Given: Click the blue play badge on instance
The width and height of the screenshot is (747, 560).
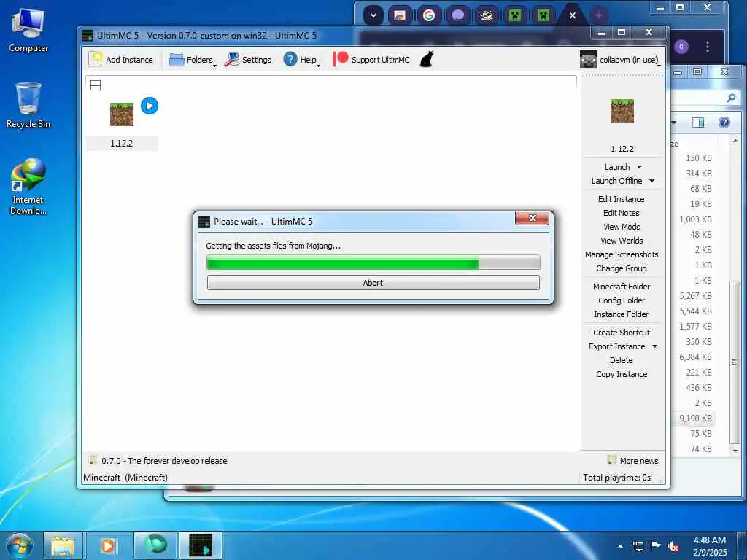Looking at the screenshot, I should (150, 106).
